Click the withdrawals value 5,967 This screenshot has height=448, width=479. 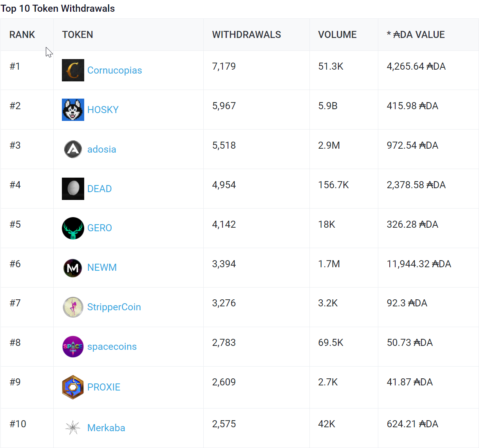pyautogui.click(x=224, y=106)
